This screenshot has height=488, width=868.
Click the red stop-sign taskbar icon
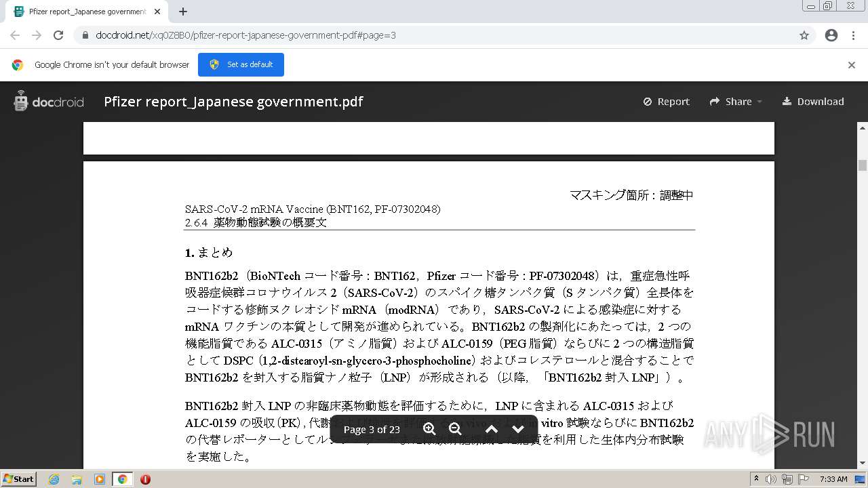145,479
